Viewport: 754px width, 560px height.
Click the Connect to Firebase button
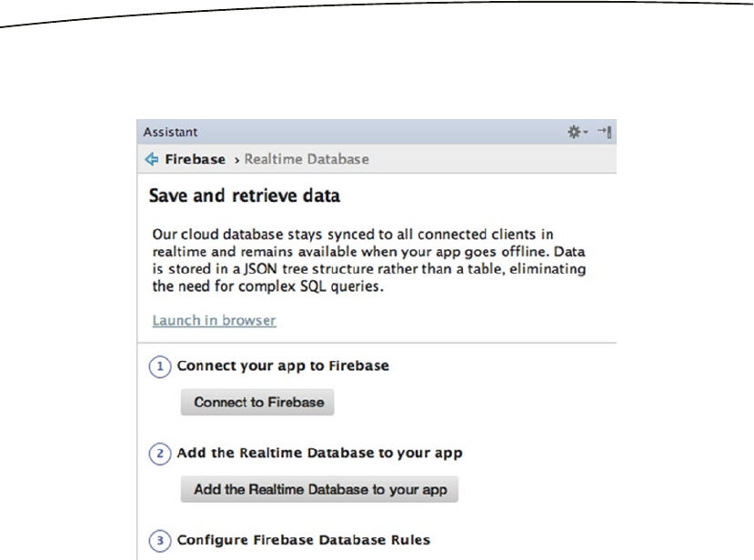[x=257, y=403]
